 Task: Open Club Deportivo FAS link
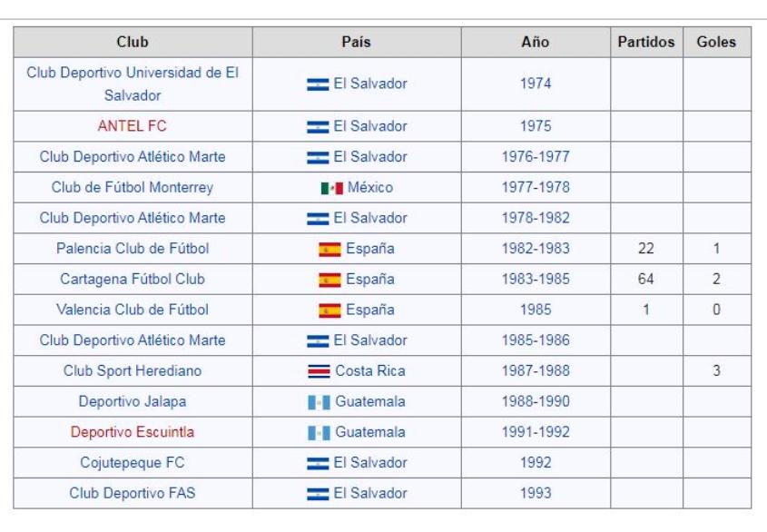133,493
